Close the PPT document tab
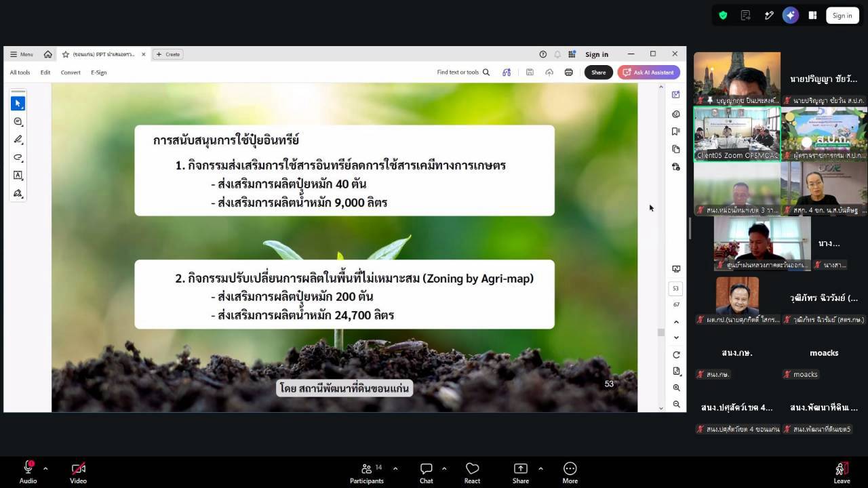868x488 pixels. tap(143, 54)
